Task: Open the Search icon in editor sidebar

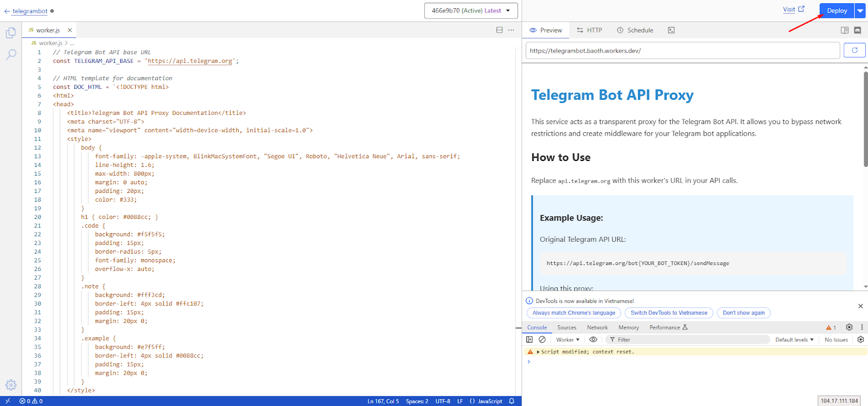Action: click(x=11, y=54)
